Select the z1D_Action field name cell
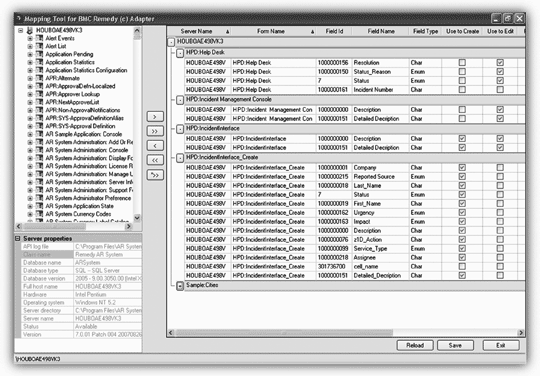This screenshot has width=540, height=376. [380, 240]
